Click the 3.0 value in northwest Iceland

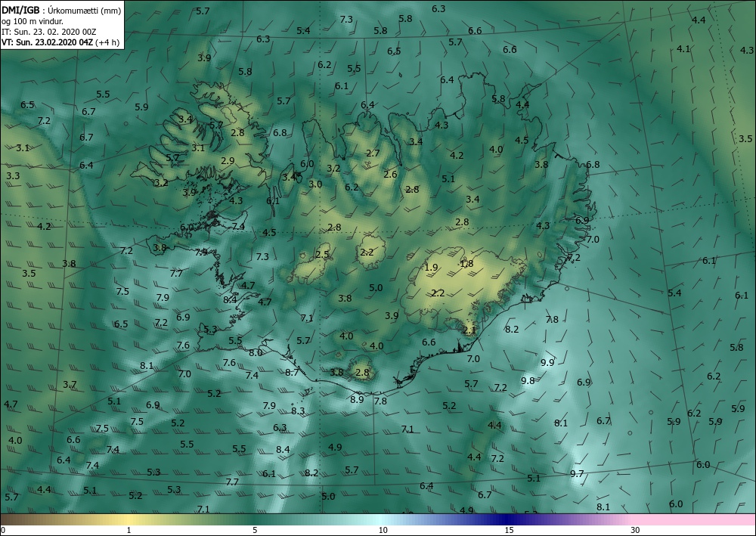pos(315,184)
